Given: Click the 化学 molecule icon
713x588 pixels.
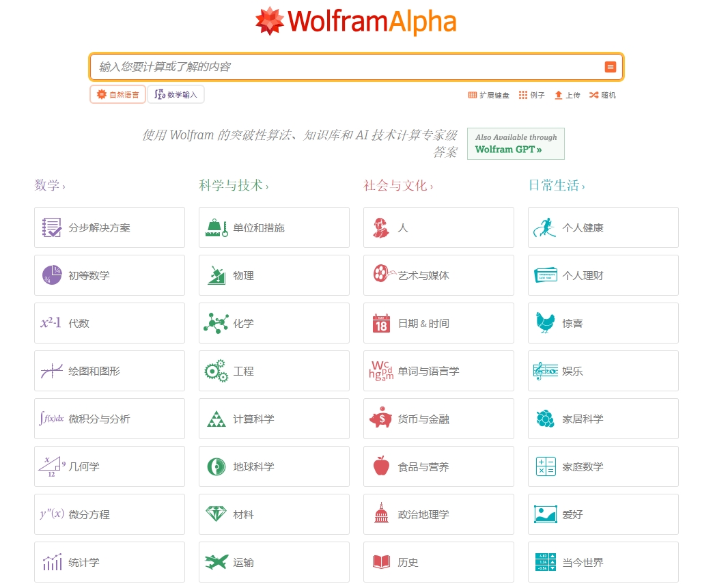Looking at the screenshot, I should pyautogui.click(x=216, y=323).
